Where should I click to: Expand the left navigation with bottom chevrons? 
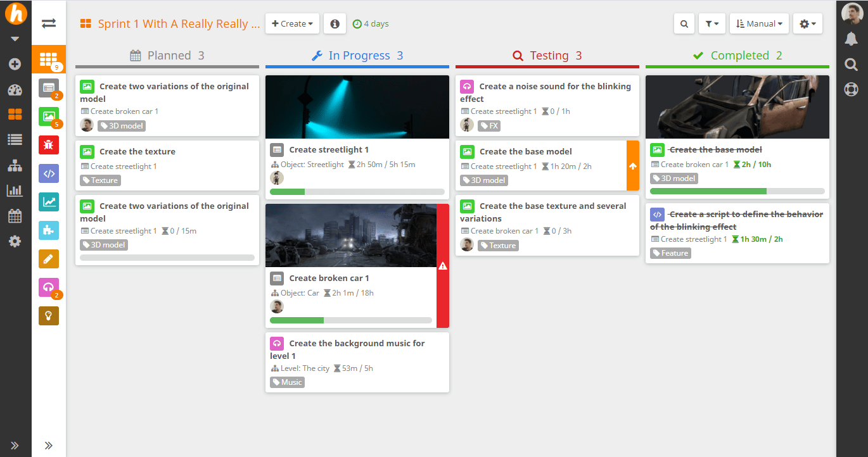pyautogui.click(x=15, y=445)
